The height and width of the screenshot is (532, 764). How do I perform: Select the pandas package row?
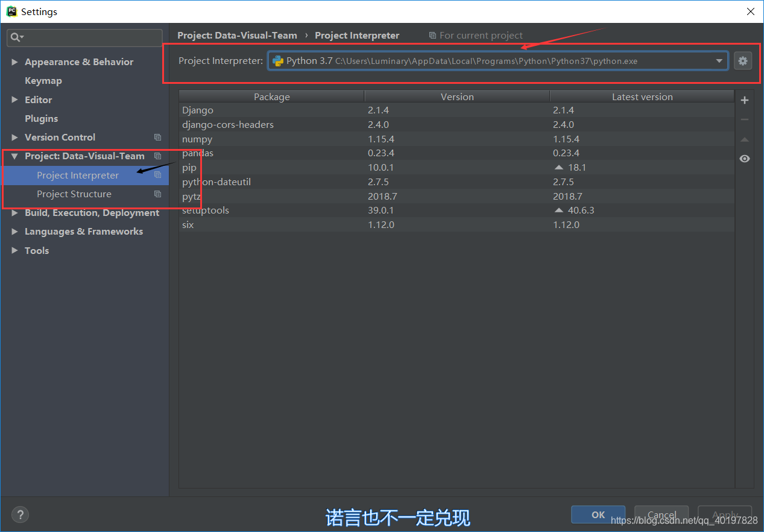(456, 153)
